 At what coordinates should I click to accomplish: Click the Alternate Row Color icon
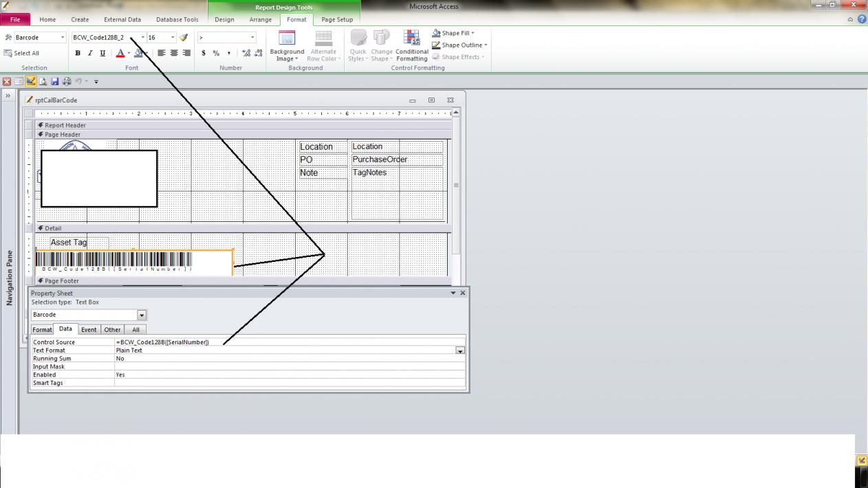[x=323, y=38]
